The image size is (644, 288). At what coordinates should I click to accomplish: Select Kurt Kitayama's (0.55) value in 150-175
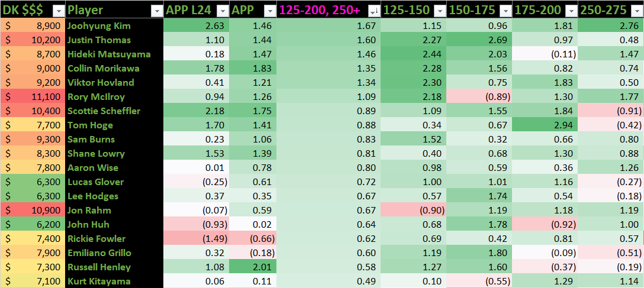479,281
